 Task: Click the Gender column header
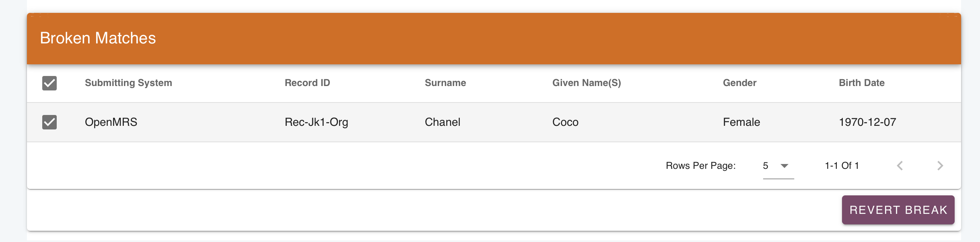739,83
